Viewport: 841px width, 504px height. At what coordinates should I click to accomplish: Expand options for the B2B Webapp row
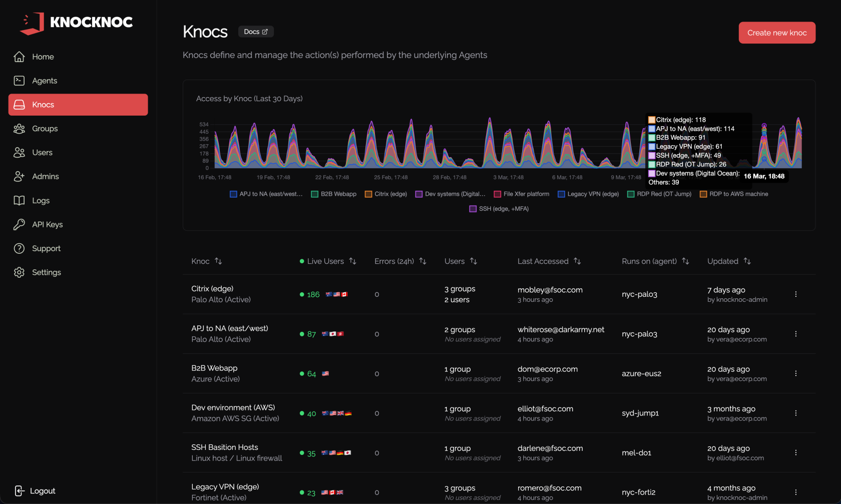coord(796,373)
